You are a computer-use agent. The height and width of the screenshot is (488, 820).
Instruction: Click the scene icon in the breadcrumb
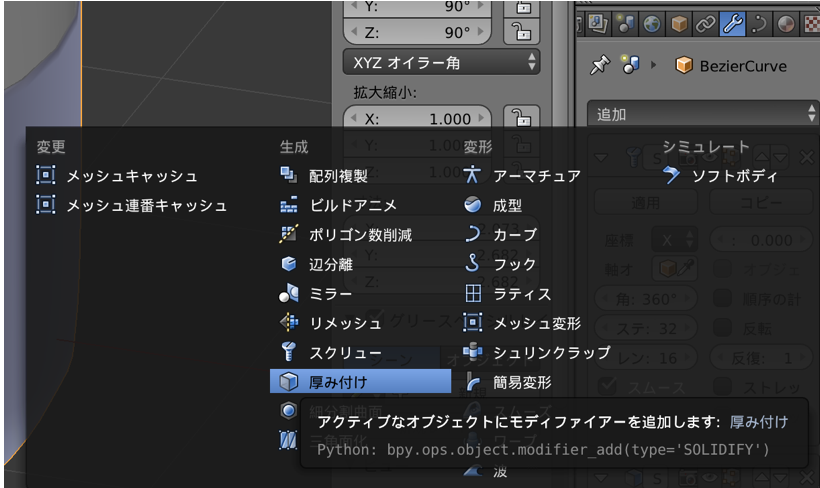pyautogui.click(x=630, y=64)
